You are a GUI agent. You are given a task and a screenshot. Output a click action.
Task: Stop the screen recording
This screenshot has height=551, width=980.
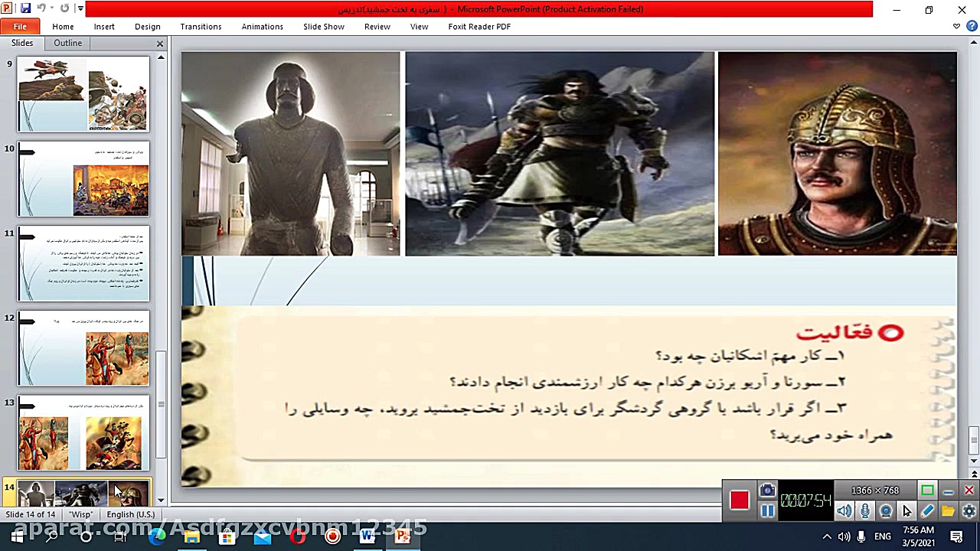[x=740, y=499]
